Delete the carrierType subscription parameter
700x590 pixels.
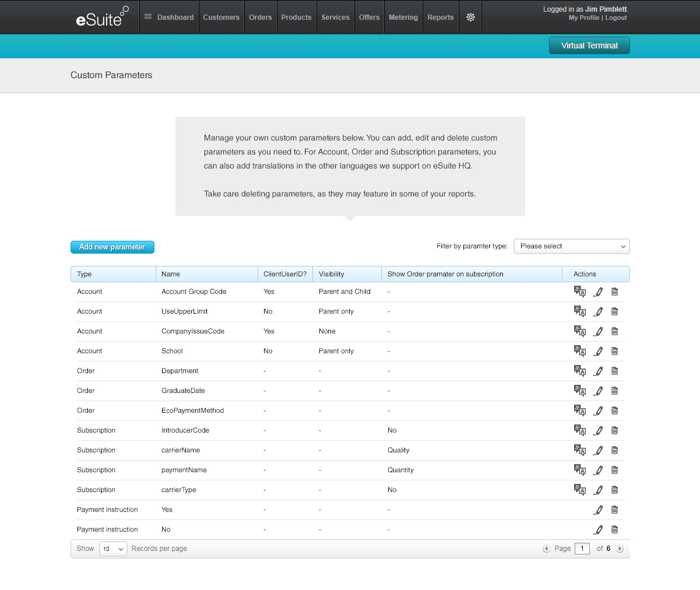tap(614, 490)
